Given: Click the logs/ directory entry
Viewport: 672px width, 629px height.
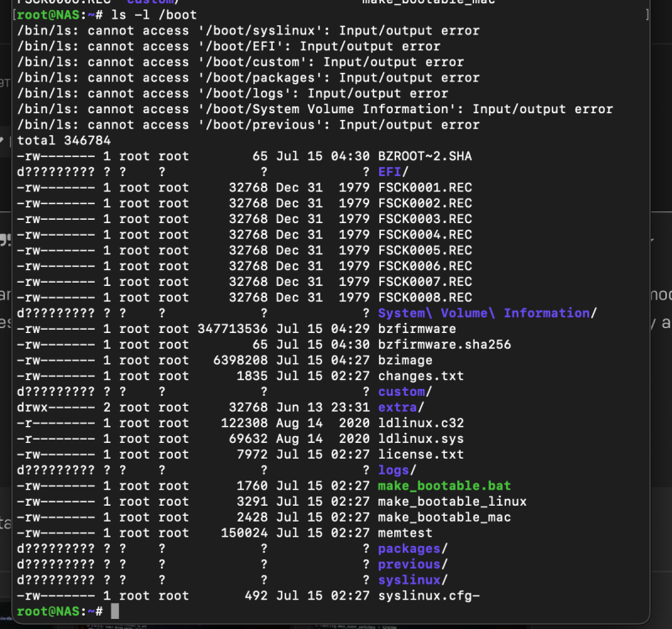Looking at the screenshot, I should (398, 470).
